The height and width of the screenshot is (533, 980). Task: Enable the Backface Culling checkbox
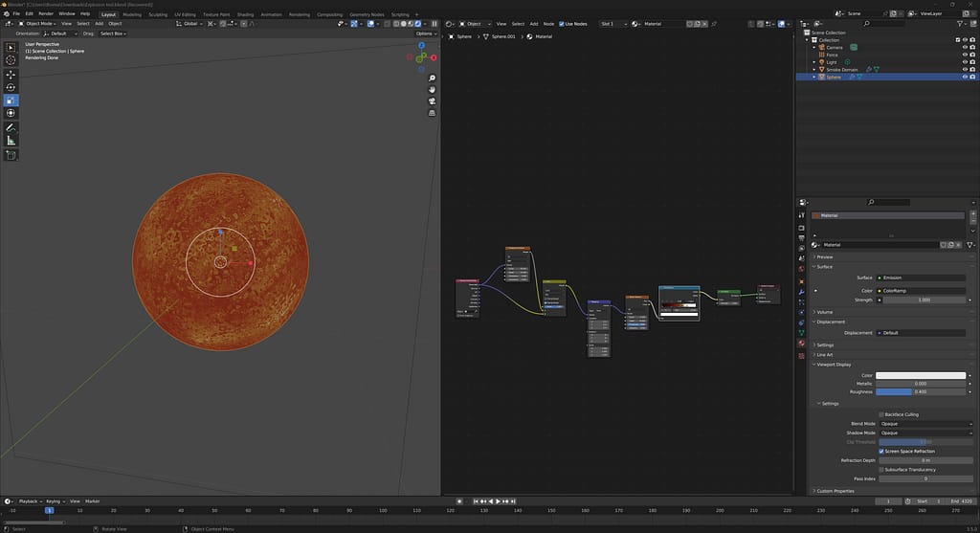click(881, 414)
